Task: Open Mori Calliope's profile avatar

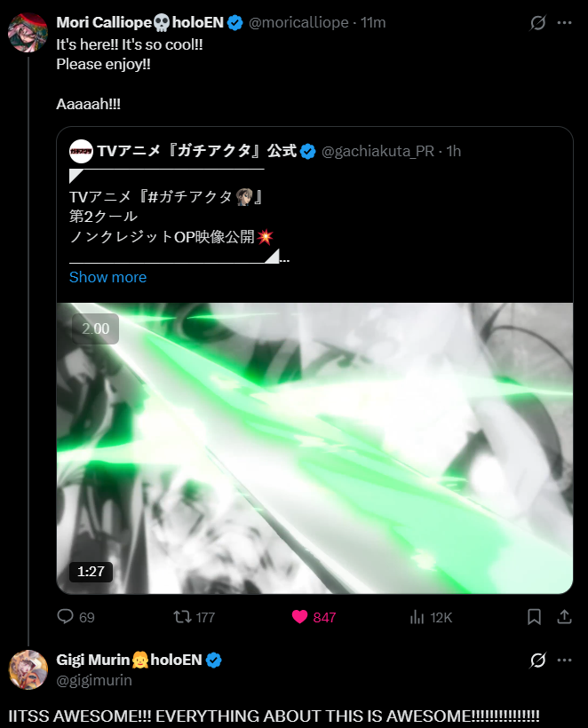Action: (28, 33)
